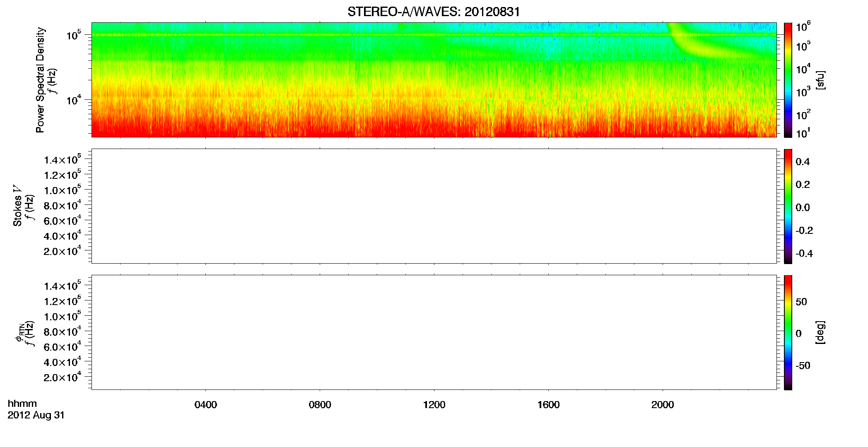Click the 1200 time tick label
The width and height of the screenshot is (868, 447).
[434, 405]
